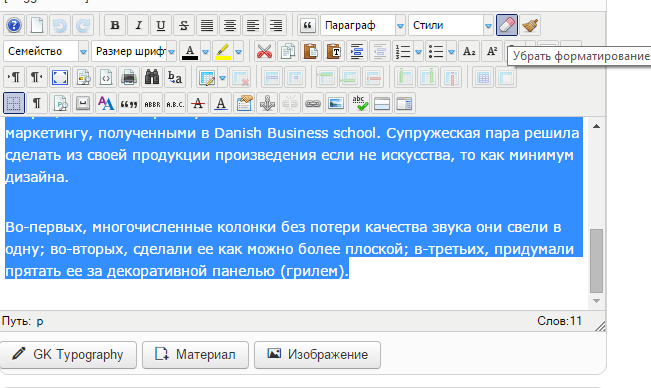
Task: Toggle justify full alignment
Action: pos(207,25)
